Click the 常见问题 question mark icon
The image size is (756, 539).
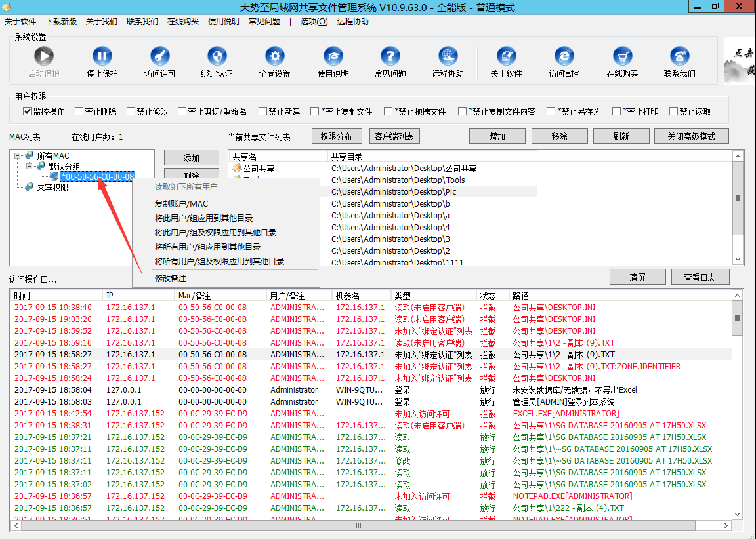tap(390, 56)
